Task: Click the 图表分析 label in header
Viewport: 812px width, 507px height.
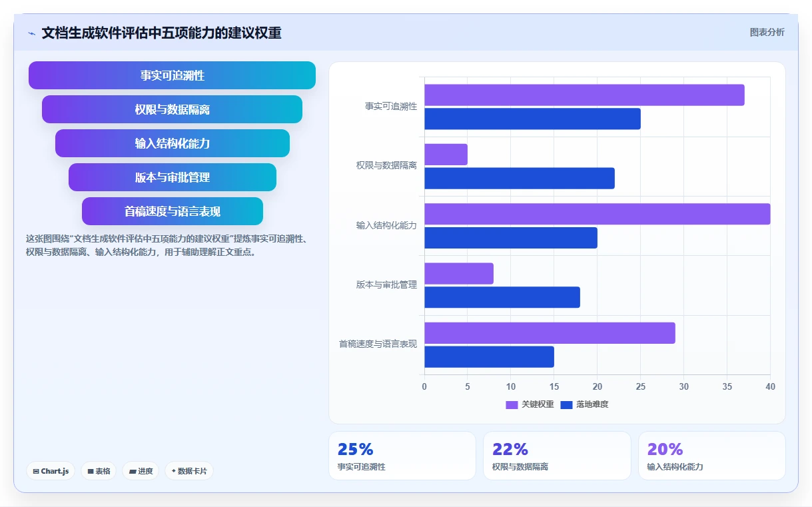Action: (x=767, y=32)
